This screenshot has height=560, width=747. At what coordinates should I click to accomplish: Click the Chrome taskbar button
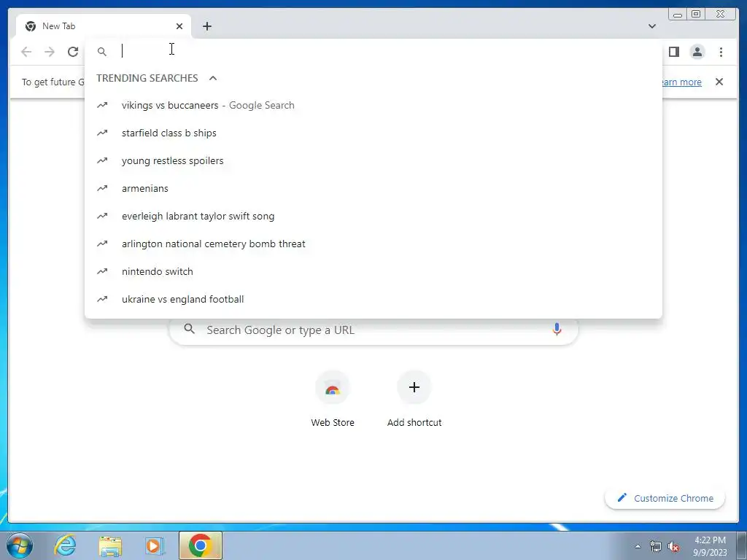201,545
